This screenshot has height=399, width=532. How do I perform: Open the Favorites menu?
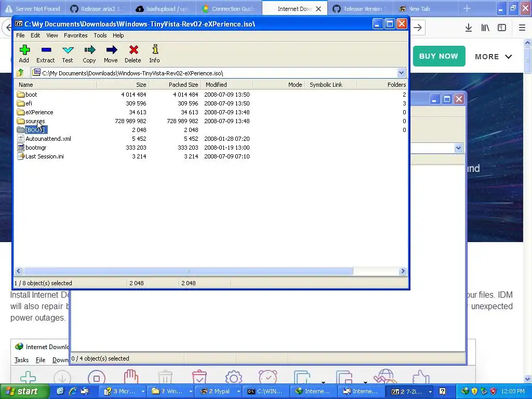[76, 35]
